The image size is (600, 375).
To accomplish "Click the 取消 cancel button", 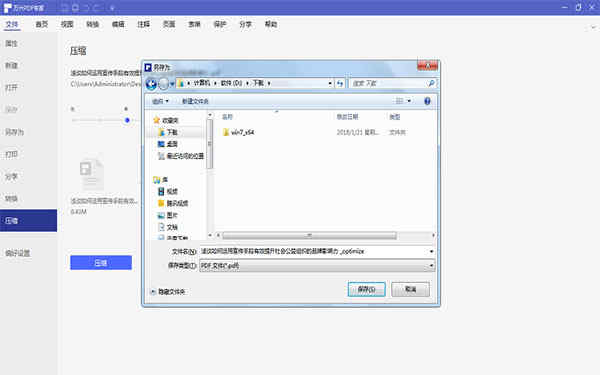I will pyautogui.click(x=410, y=289).
